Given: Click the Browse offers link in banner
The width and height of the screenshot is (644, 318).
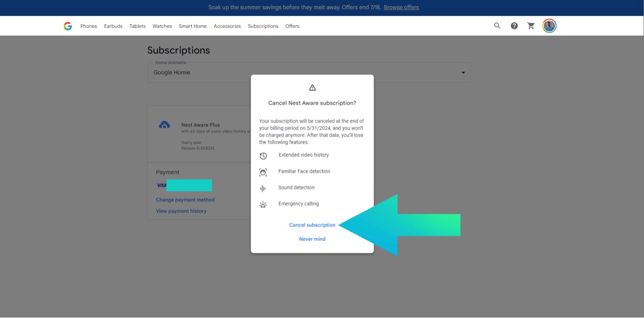Looking at the screenshot, I should 401,8.
